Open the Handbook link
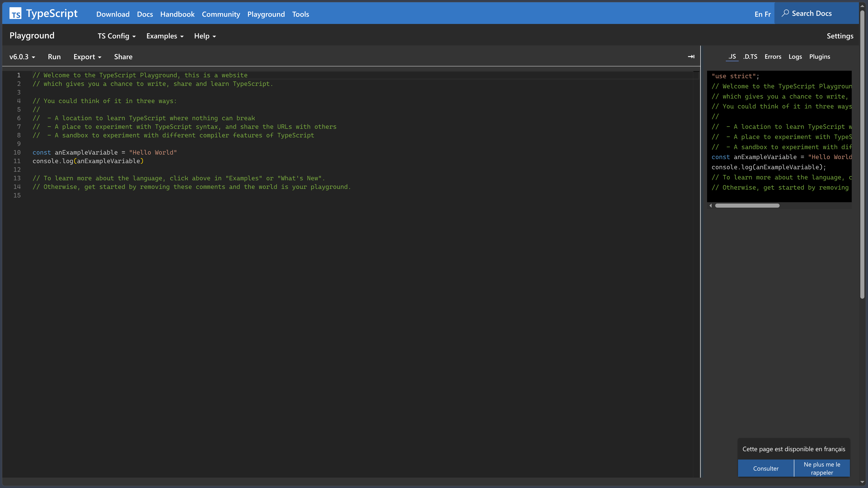The height and width of the screenshot is (488, 868). (x=177, y=14)
